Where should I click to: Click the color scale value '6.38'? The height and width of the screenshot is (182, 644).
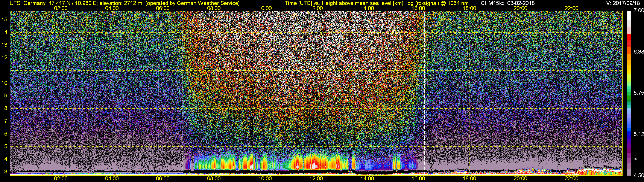639,52
